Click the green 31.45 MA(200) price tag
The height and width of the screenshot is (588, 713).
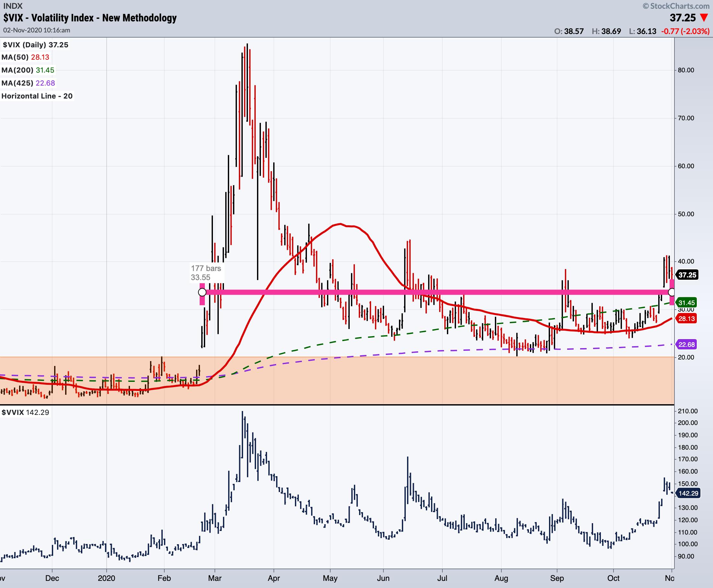(686, 302)
